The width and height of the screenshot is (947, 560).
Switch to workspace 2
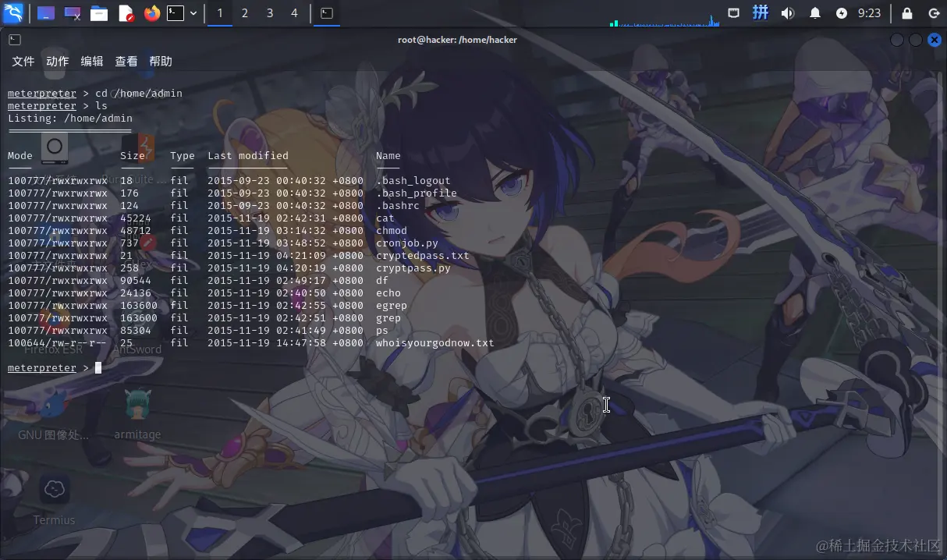245,13
